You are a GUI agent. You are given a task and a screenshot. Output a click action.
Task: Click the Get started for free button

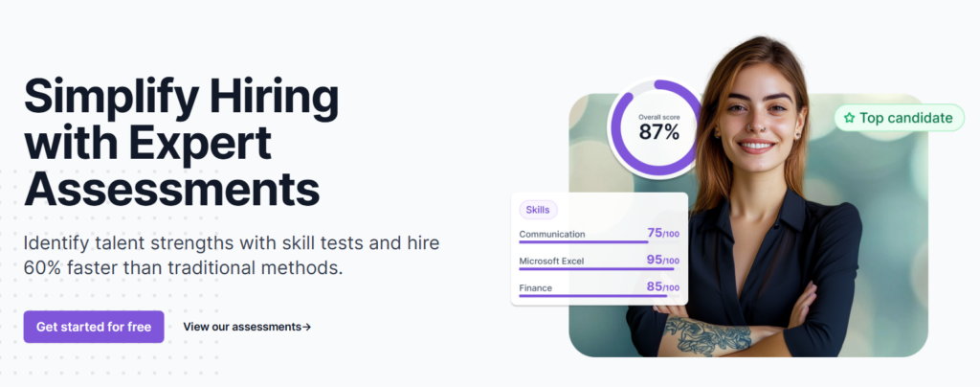pos(94,327)
